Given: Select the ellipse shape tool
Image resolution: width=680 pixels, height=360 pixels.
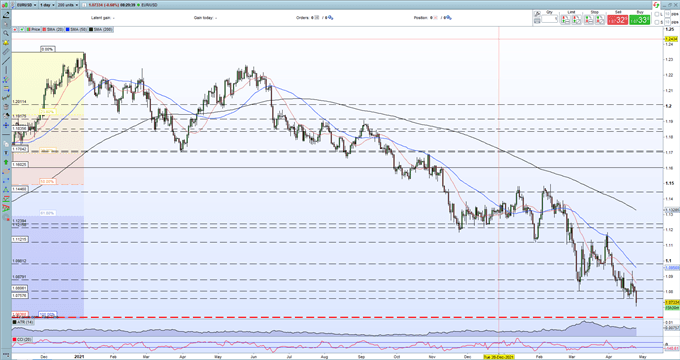Looking at the screenshot, I should pyautogui.click(x=6, y=171).
